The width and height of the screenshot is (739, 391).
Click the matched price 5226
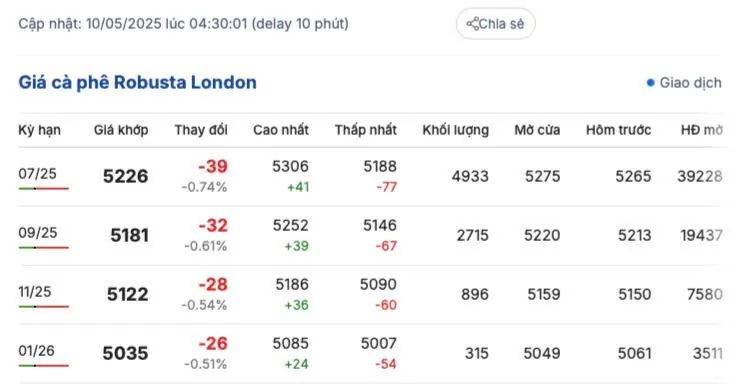pyautogui.click(x=125, y=177)
